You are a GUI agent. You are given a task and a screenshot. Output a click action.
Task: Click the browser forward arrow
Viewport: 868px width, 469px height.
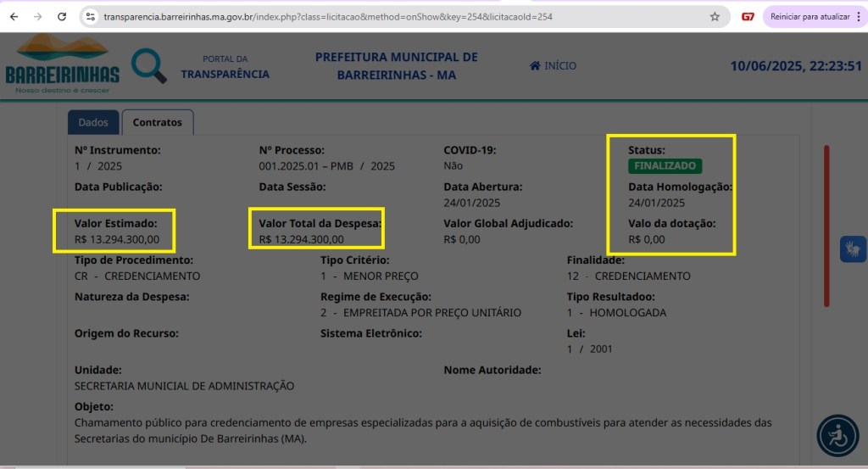37,17
